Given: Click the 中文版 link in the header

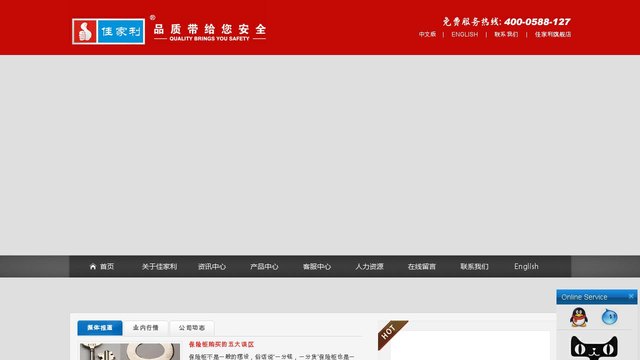Looking at the screenshot, I should (427, 34).
